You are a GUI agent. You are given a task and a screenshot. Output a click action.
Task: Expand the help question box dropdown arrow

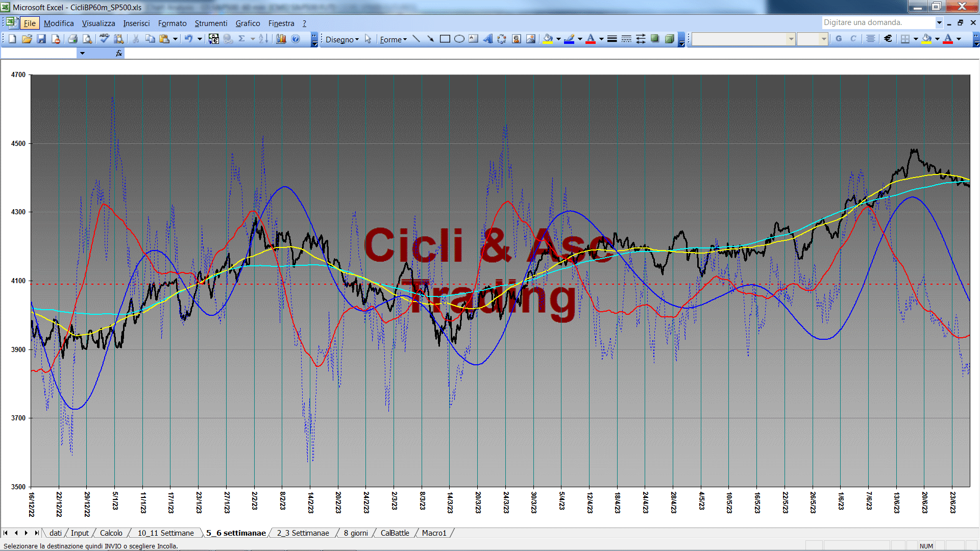pos(939,22)
